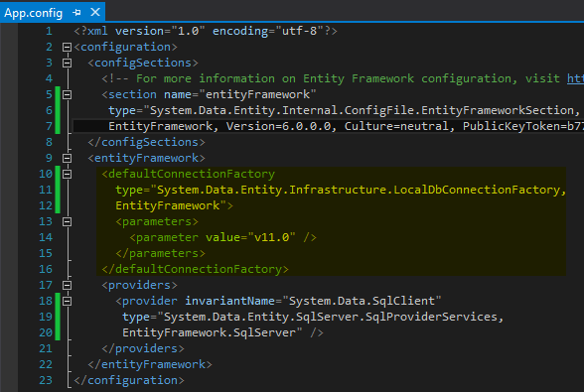584x392 pixels.
Task: Click the SqlProviderServices type string on line 19
Action: pos(331,317)
